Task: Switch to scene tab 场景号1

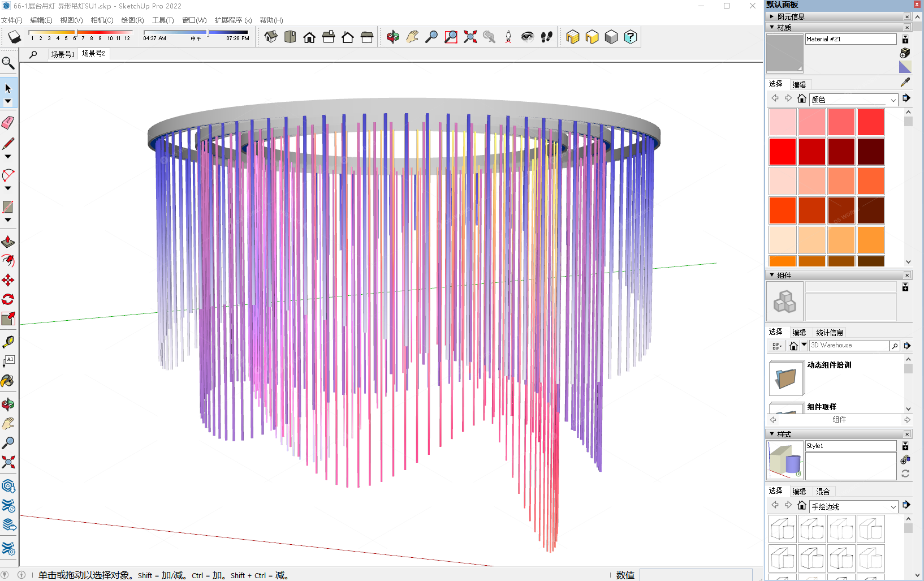Action: point(62,54)
